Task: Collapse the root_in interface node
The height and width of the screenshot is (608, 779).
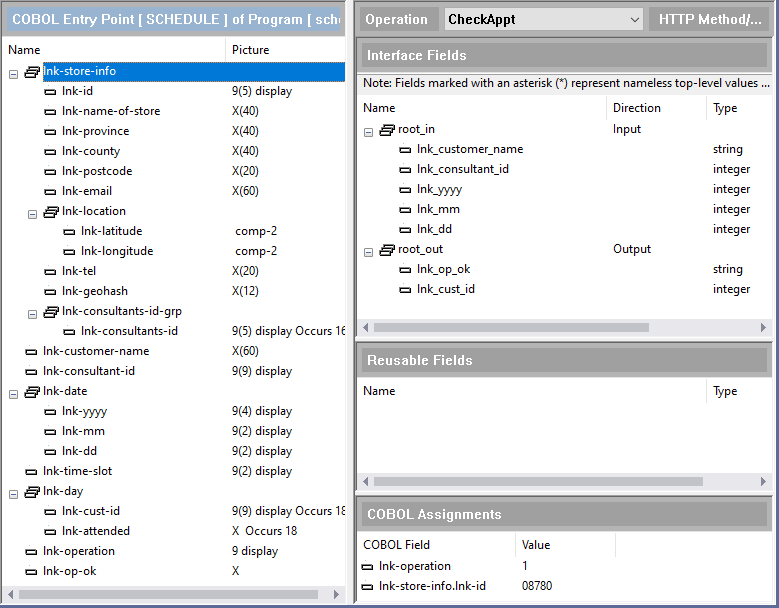Action: pyautogui.click(x=369, y=130)
